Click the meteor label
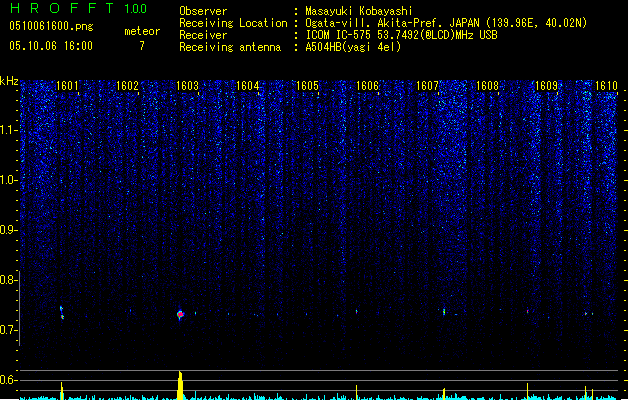This screenshot has width=629, height=400. [x=142, y=31]
